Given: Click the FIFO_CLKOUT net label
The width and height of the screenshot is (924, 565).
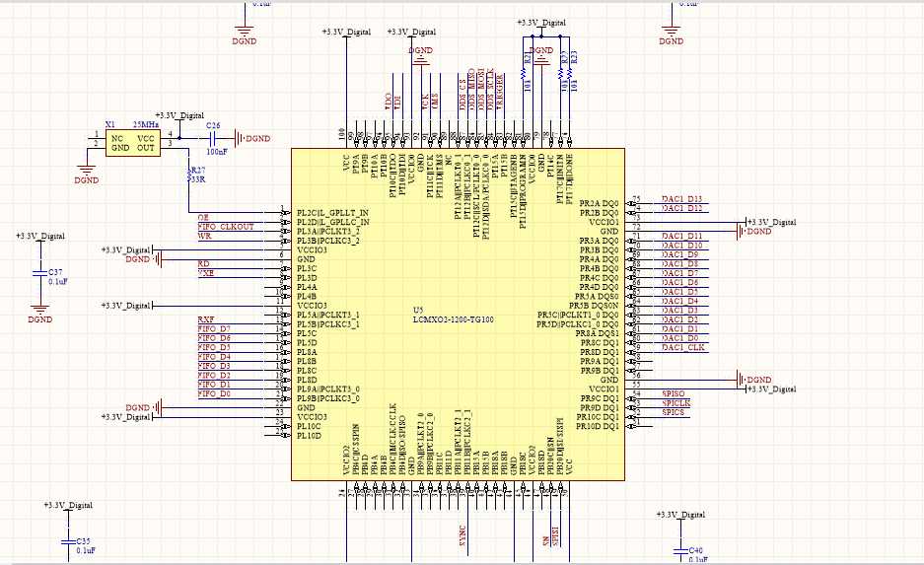Looking at the screenshot, I should coord(226,227).
